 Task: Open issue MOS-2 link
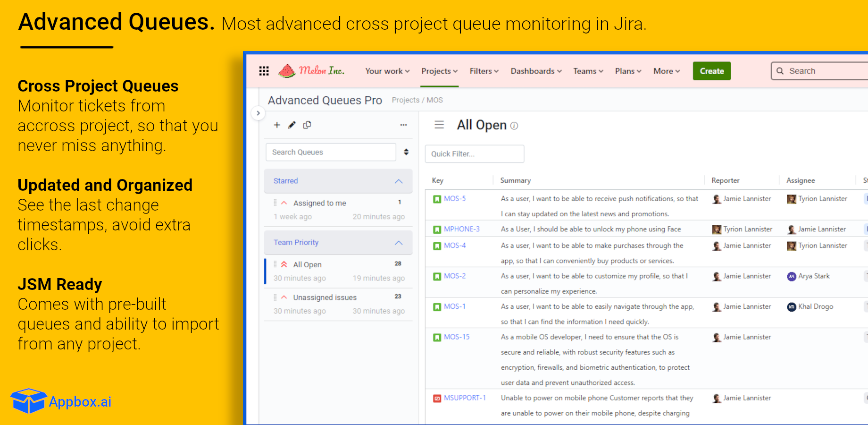coord(455,276)
